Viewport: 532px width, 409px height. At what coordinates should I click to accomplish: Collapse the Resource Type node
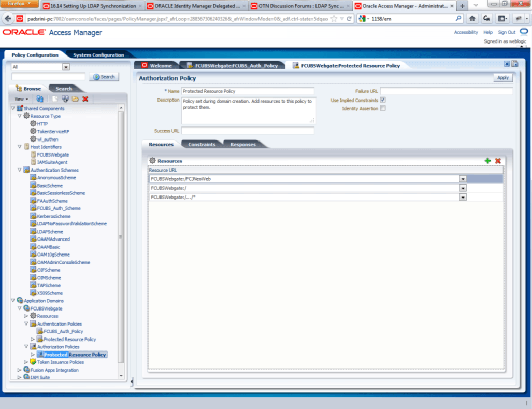(x=20, y=116)
